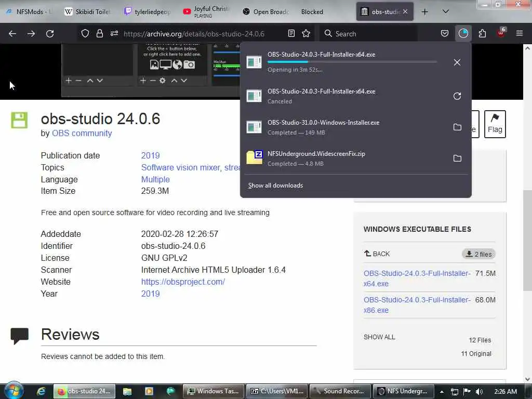Open volume speaker tray icon
Image resolution: width=532 pixels, height=399 pixels.
tap(479, 392)
